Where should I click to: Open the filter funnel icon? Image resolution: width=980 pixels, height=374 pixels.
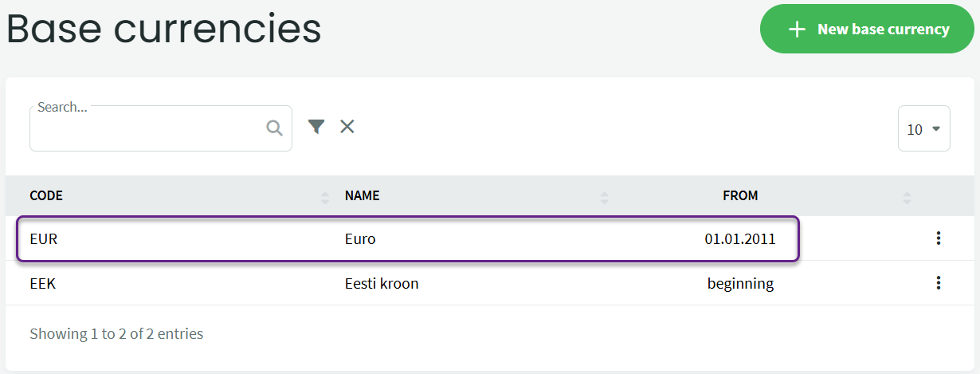pyautogui.click(x=316, y=126)
